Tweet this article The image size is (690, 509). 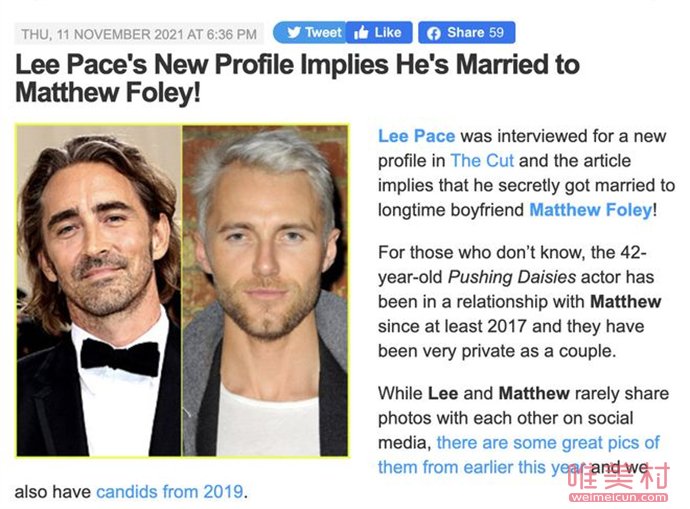310,33
